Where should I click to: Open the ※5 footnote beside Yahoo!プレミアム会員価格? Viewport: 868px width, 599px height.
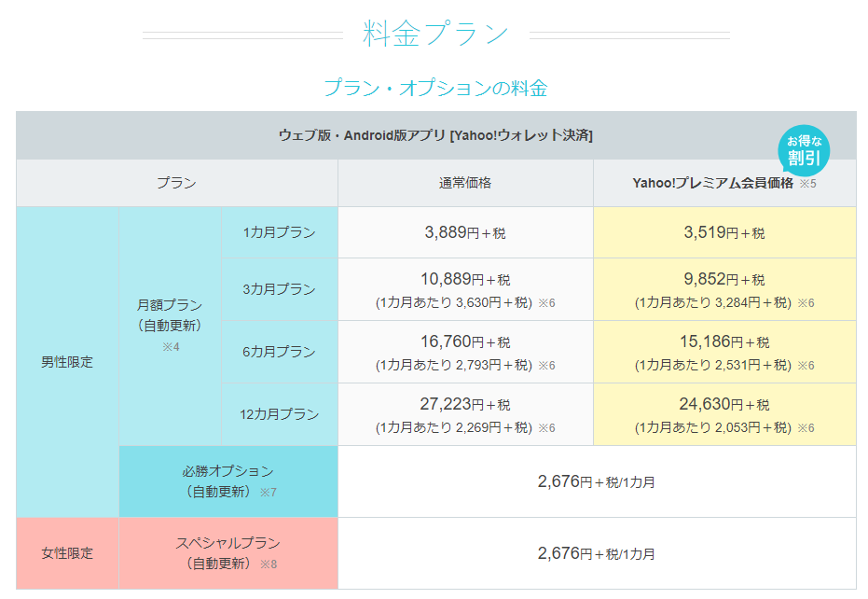806,184
